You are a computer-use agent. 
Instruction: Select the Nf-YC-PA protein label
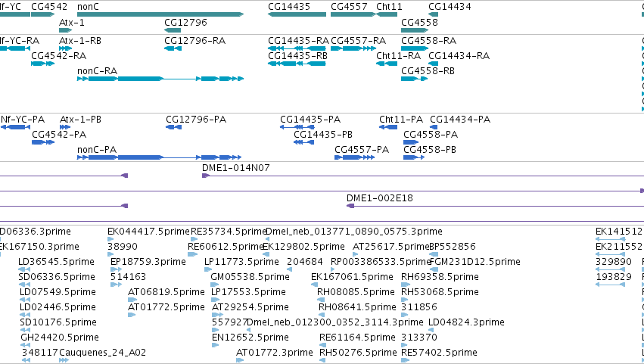(23, 120)
